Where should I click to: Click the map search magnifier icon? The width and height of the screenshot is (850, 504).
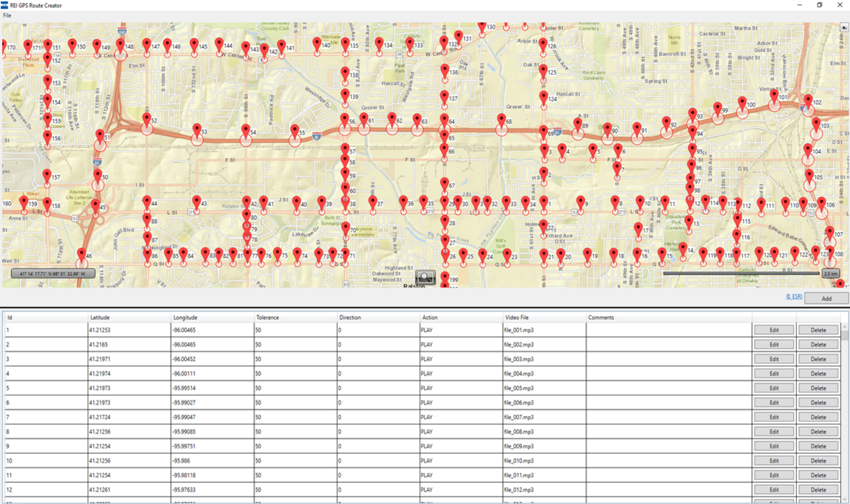pyautogui.click(x=425, y=277)
